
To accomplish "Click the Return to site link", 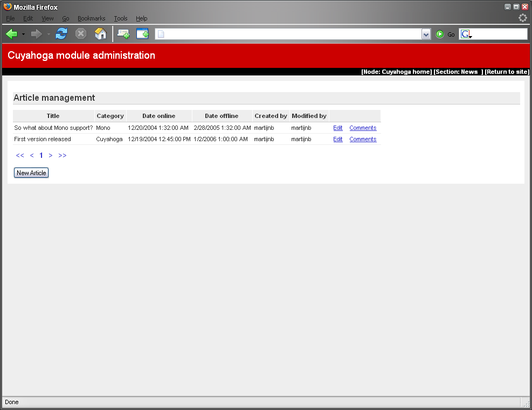I will coord(507,72).
